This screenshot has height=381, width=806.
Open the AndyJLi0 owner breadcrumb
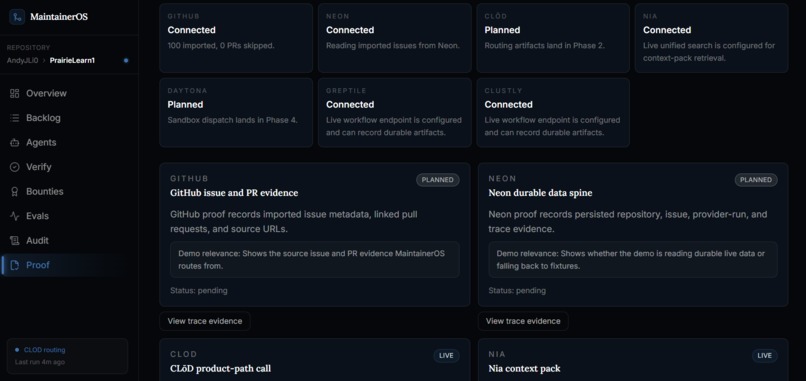tap(23, 61)
